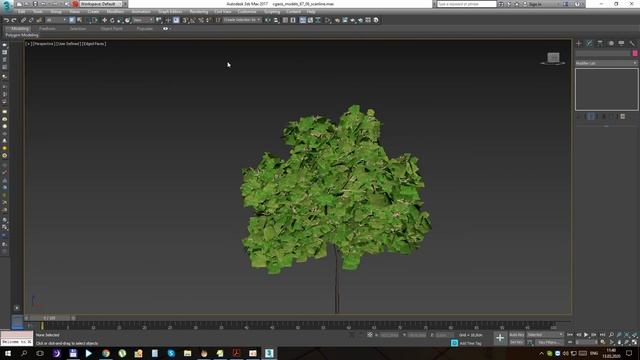Toggle the Angle Snap button

tap(193, 20)
